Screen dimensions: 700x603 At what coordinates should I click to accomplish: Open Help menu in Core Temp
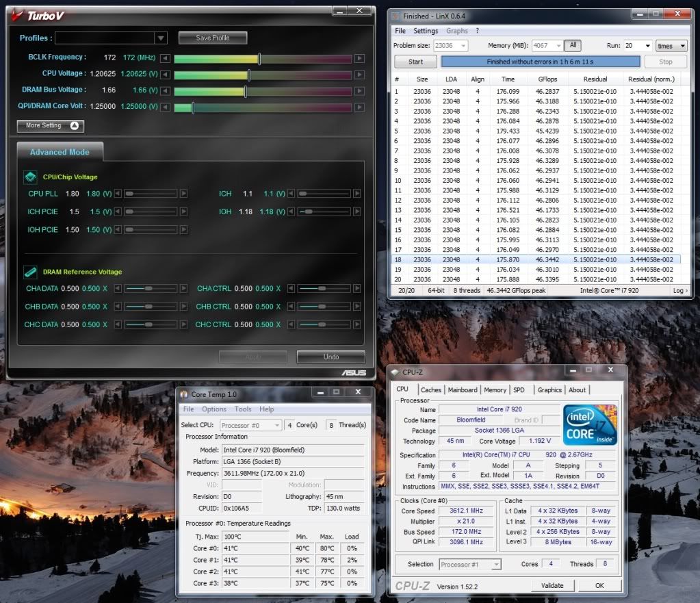(x=266, y=409)
